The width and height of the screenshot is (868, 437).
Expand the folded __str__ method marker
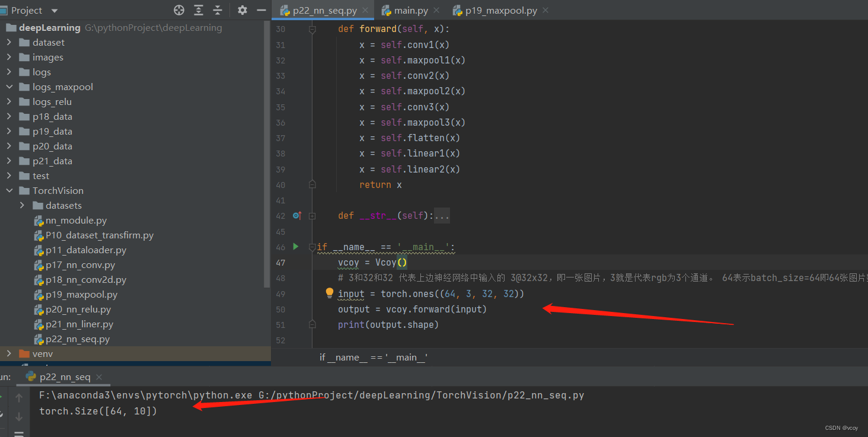[312, 215]
